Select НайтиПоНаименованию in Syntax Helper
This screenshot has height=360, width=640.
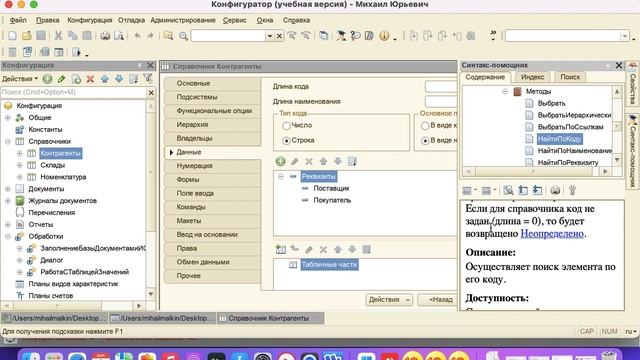click(x=574, y=151)
